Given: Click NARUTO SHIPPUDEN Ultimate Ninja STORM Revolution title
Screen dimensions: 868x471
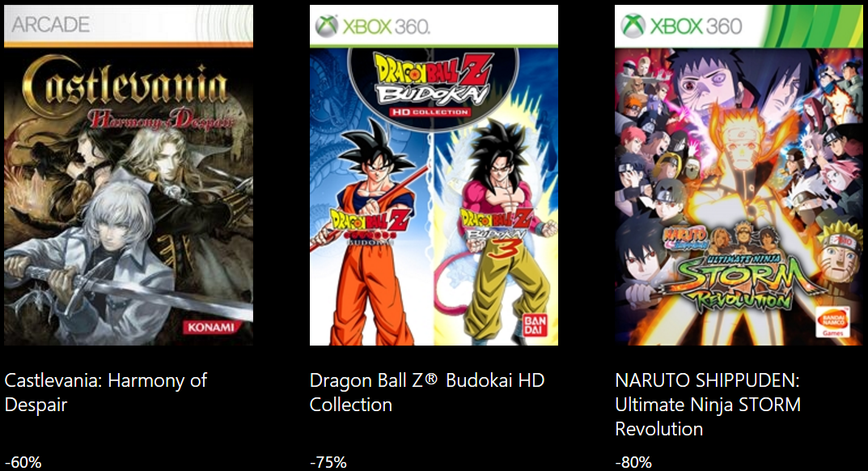Looking at the screenshot, I should 708,405.
